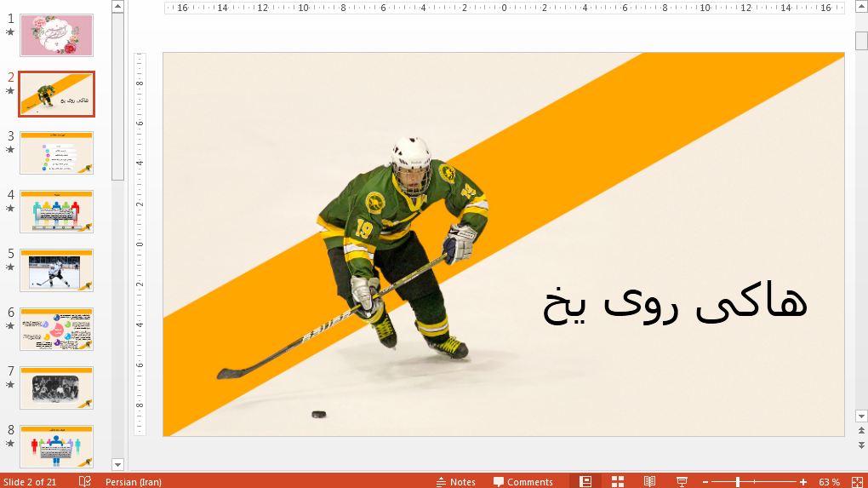Click the spell check icon in status bar
Image resolution: width=868 pixels, height=488 pixels.
[x=85, y=481]
